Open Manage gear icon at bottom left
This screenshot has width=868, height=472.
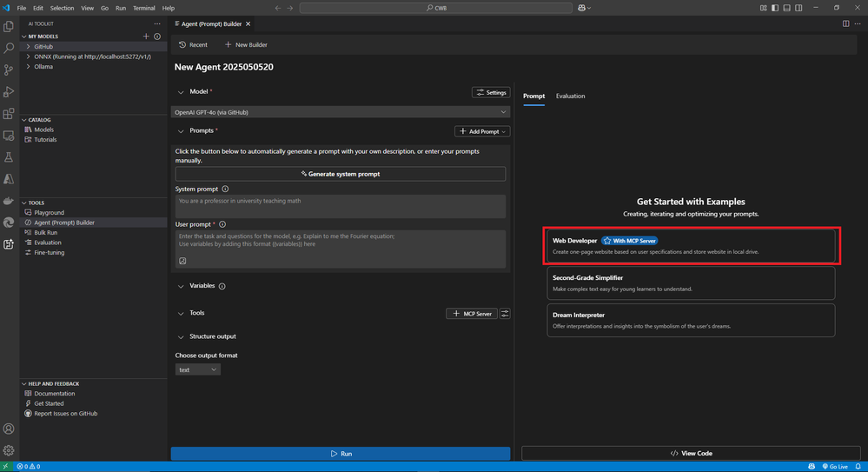tap(9, 450)
